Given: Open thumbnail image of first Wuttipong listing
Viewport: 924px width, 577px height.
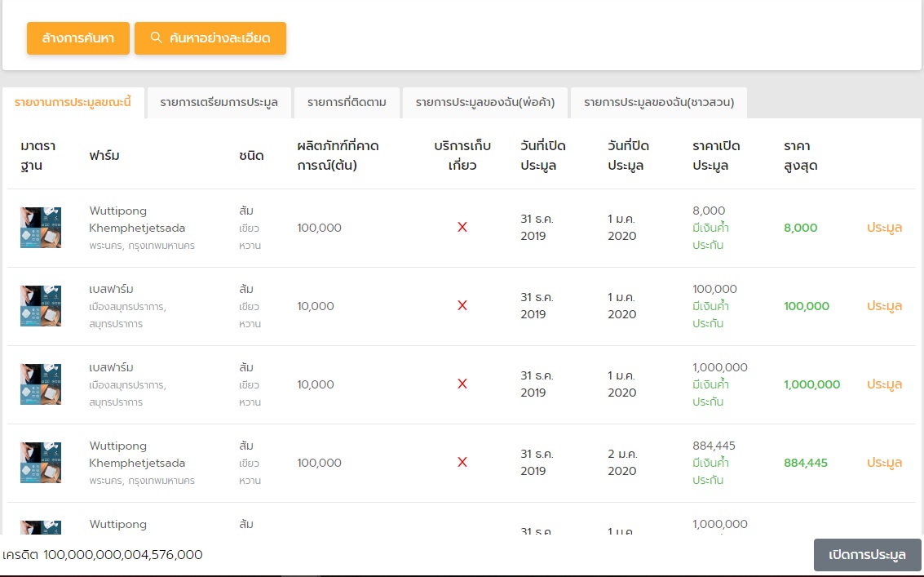Looking at the screenshot, I should (x=41, y=228).
